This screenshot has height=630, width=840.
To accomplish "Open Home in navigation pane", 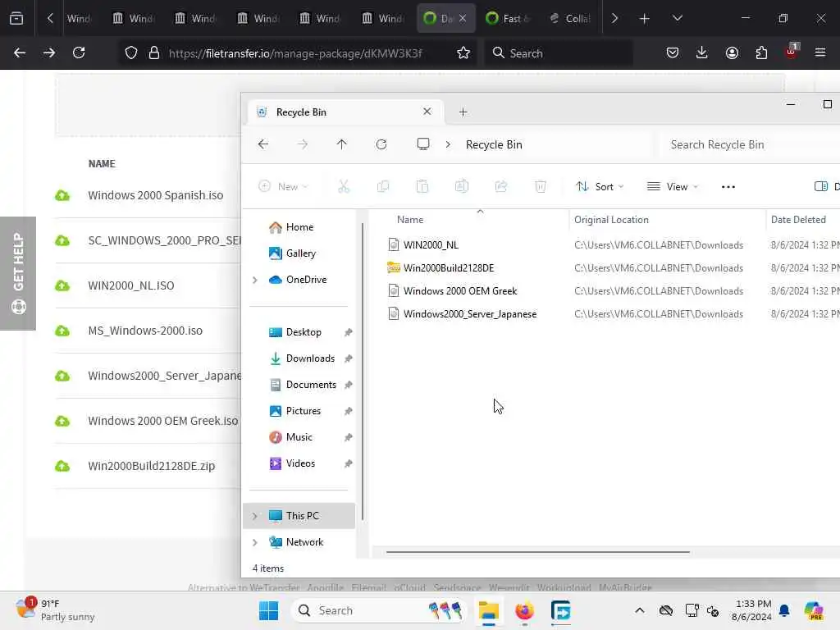I will click(299, 227).
